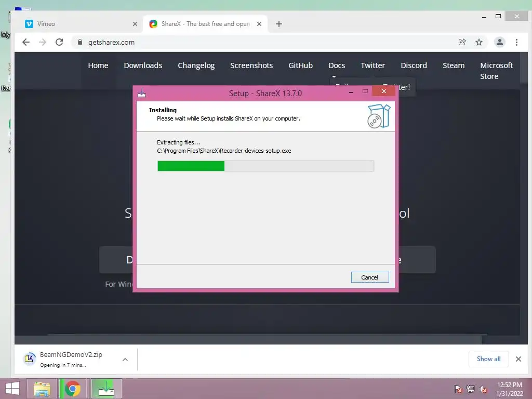Click the Chrome taskbar icon
The image size is (532, 399).
click(x=73, y=389)
